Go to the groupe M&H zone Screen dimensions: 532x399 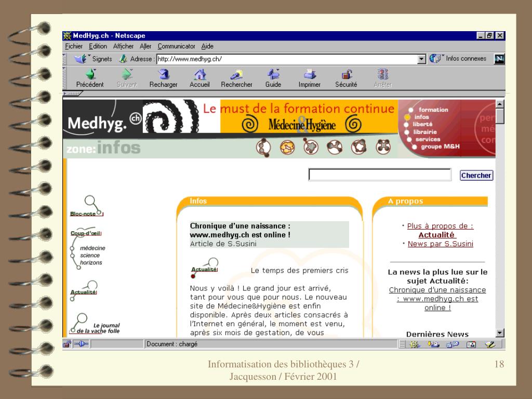click(x=440, y=147)
